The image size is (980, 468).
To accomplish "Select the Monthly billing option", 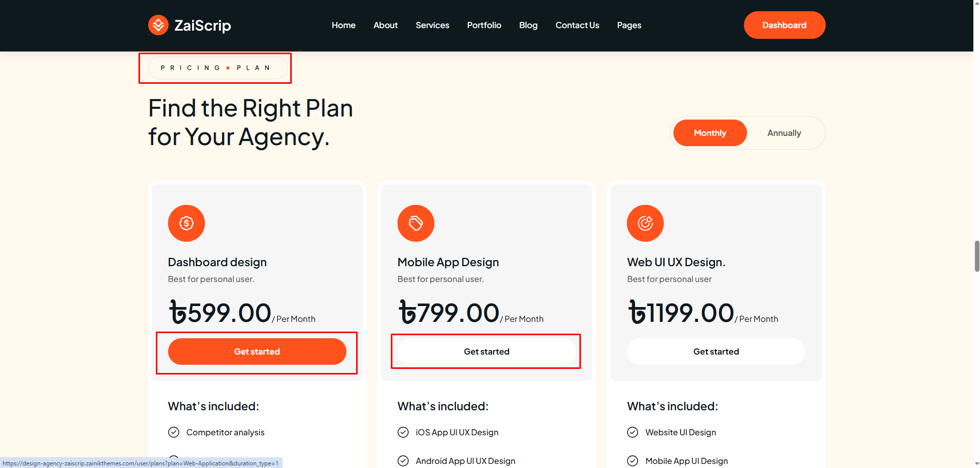I will tap(710, 133).
